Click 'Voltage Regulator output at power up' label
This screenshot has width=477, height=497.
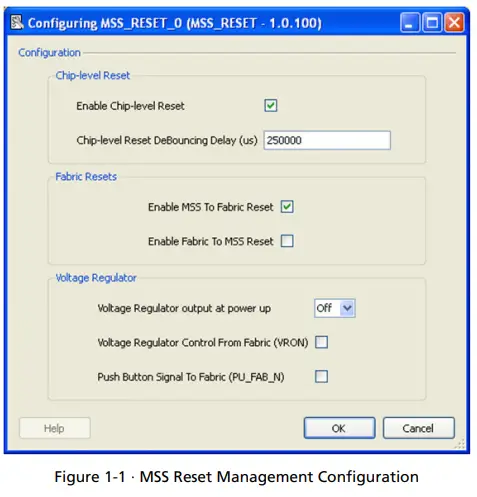click(x=184, y=308)
